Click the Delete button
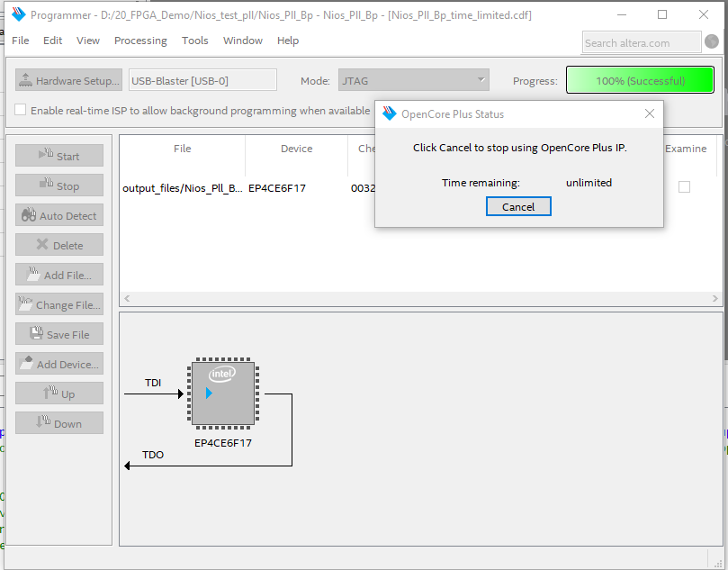728x570 pixels. tap(59, 245)
